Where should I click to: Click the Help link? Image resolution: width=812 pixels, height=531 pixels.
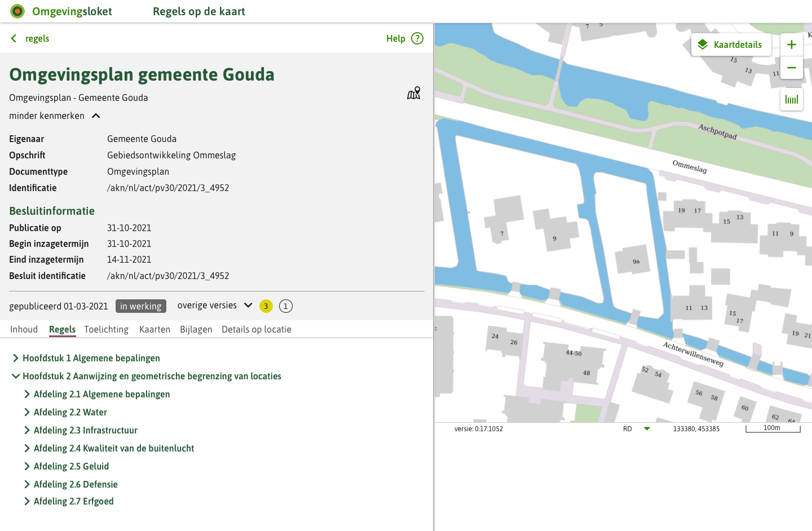point(396,38)
